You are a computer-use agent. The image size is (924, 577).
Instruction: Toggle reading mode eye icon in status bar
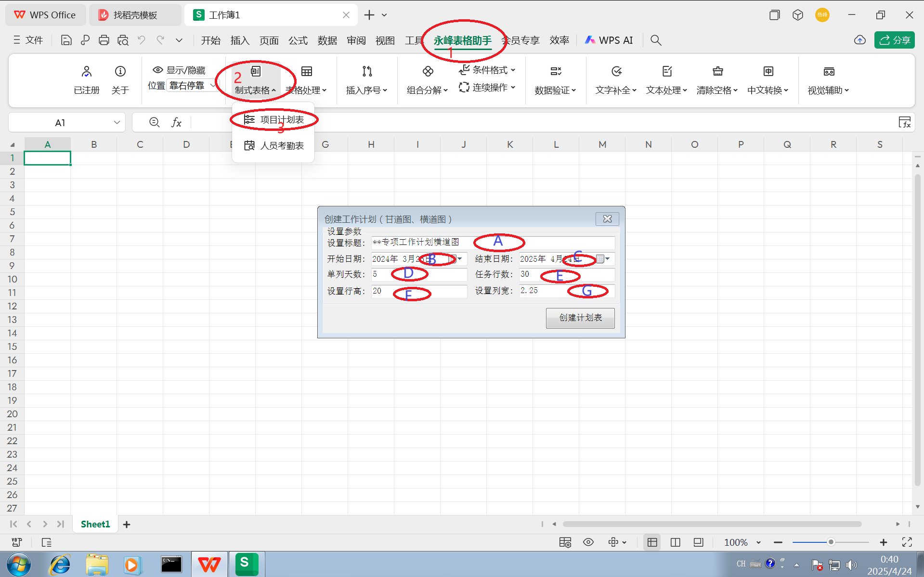[588, 542]
